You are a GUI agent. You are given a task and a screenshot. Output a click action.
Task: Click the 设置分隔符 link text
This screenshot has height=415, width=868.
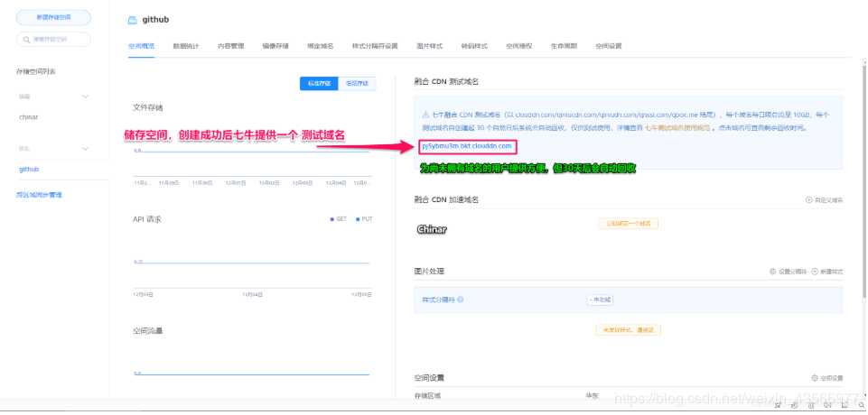pyautogui.click(x=793, y=272)
